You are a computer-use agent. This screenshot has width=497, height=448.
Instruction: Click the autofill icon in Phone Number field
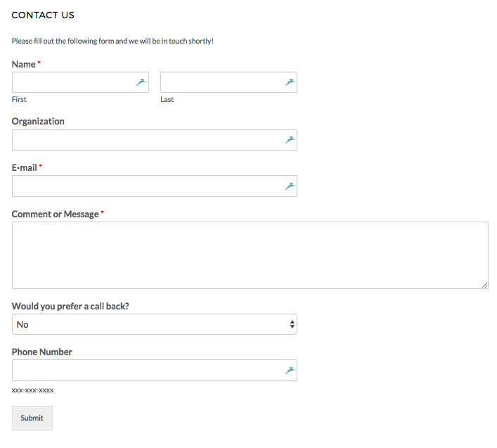click(290, 370)
